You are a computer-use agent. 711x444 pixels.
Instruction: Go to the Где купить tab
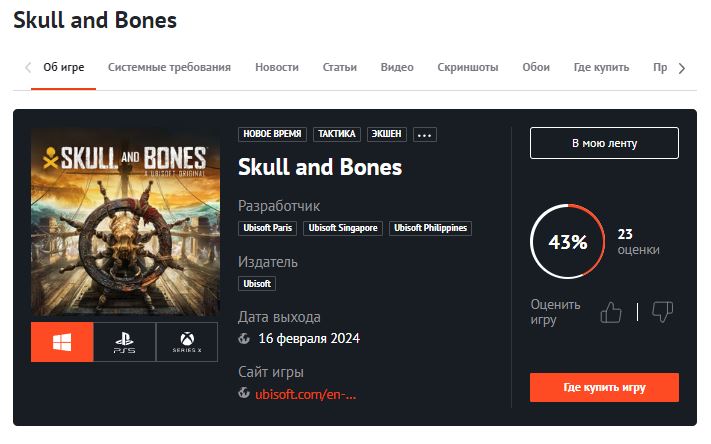click(601, 68)
